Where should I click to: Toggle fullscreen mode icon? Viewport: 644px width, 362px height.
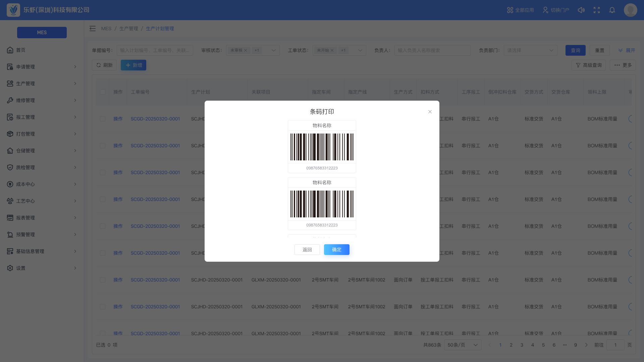[x=597, y=10]
